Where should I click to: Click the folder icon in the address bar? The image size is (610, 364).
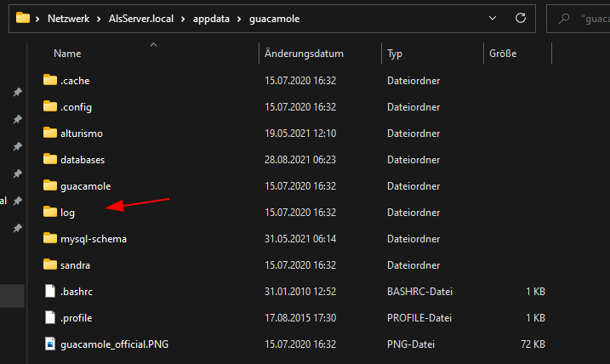(x=23, y=18)
